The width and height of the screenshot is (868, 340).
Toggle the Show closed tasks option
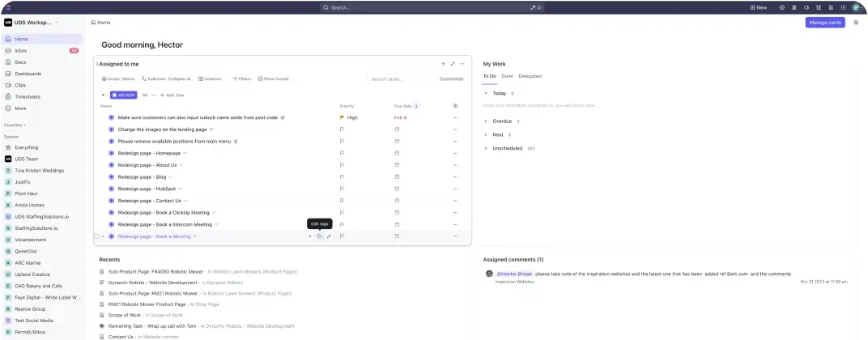[x=273, y=79]
